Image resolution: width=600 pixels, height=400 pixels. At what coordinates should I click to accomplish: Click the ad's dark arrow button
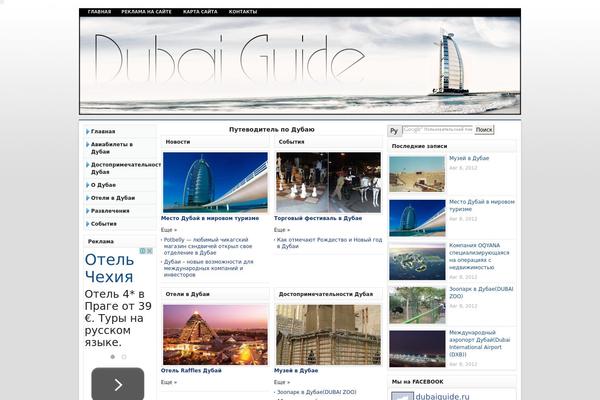[118, 384]
